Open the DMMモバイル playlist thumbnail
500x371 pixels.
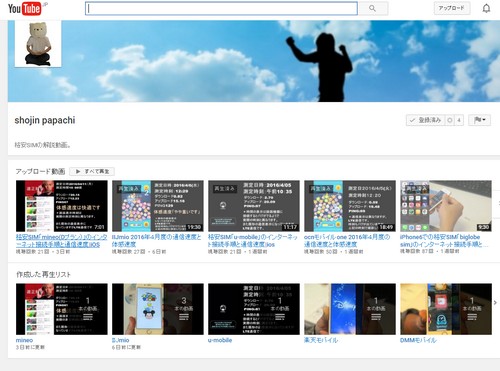[446, 309]
